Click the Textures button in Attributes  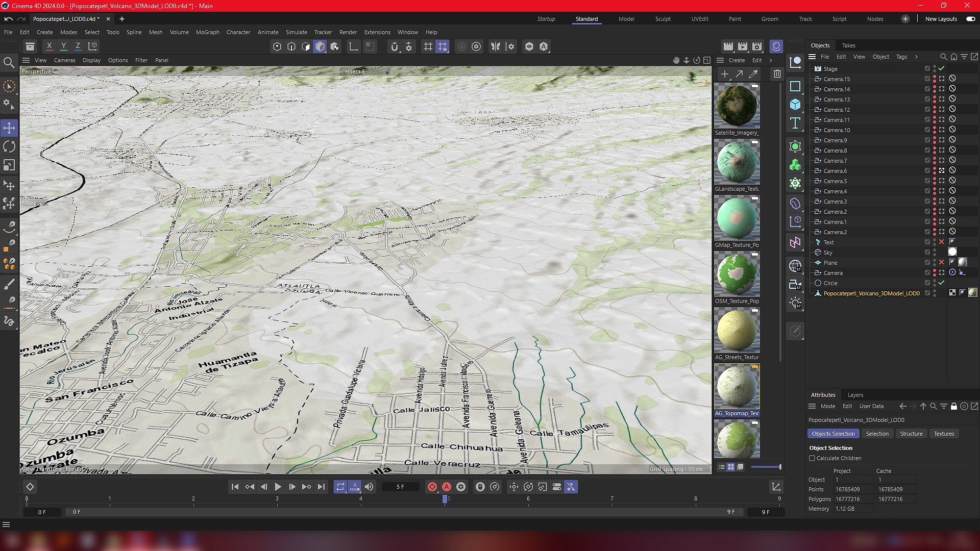click(x=944, y=434)
